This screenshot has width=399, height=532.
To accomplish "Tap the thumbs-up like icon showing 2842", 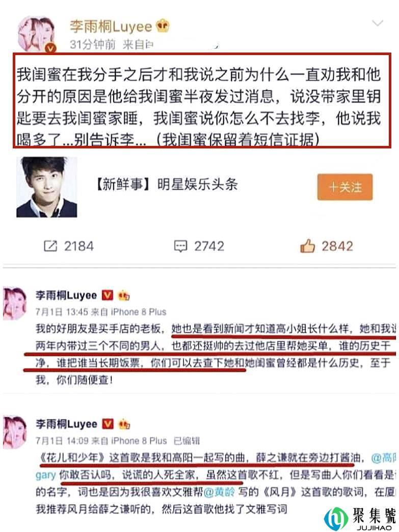I will (307, 246).
